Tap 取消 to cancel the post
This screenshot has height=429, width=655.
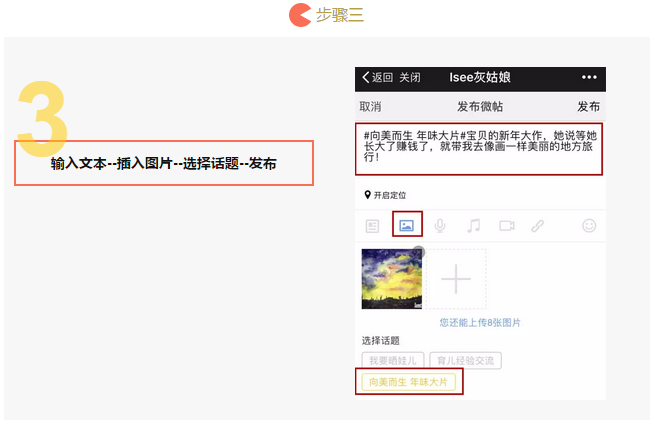point(370,107)
